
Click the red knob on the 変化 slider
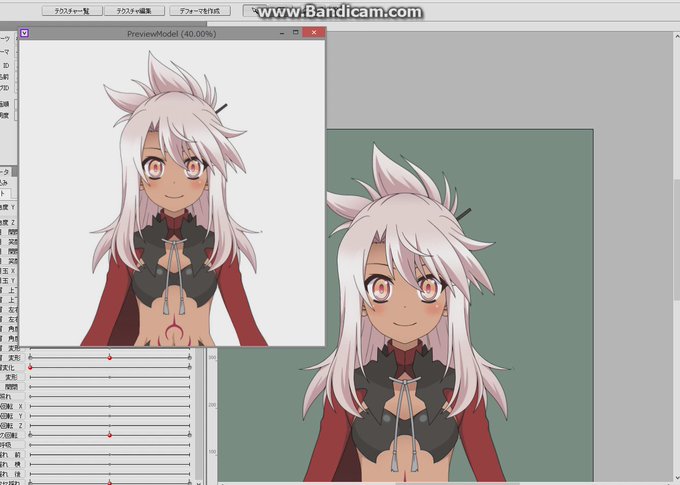30,367
